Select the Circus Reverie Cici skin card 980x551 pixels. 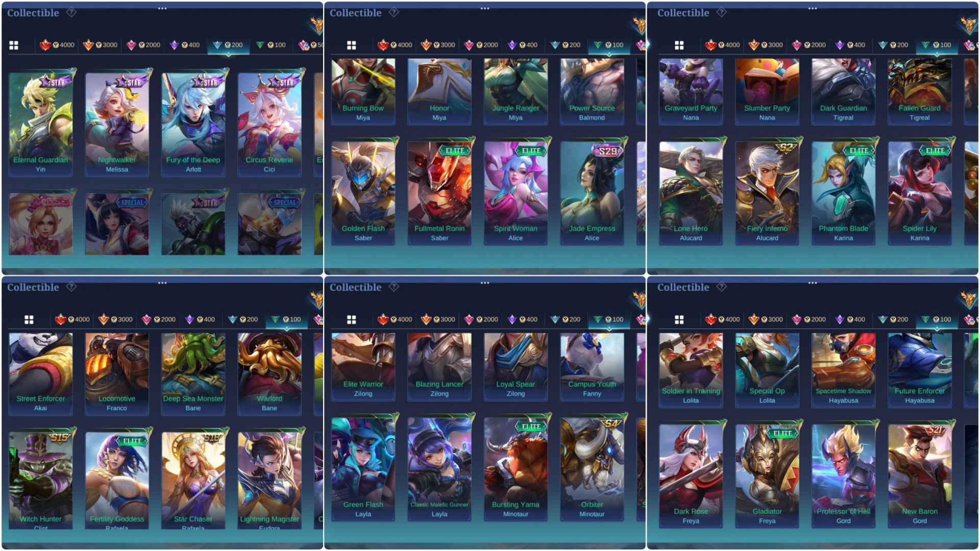coord(269,124)
